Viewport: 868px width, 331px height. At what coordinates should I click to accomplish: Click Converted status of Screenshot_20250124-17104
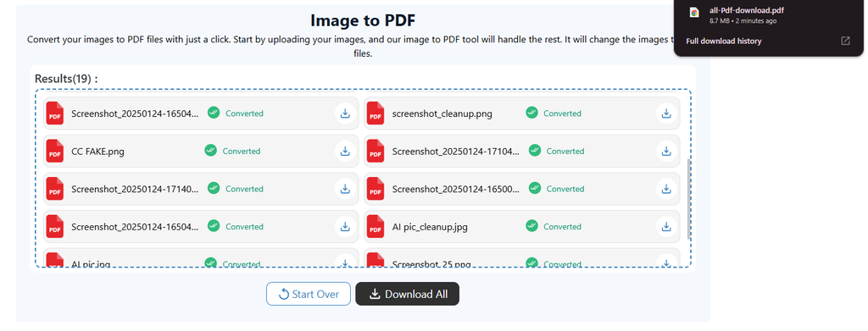tap(565, 151)
